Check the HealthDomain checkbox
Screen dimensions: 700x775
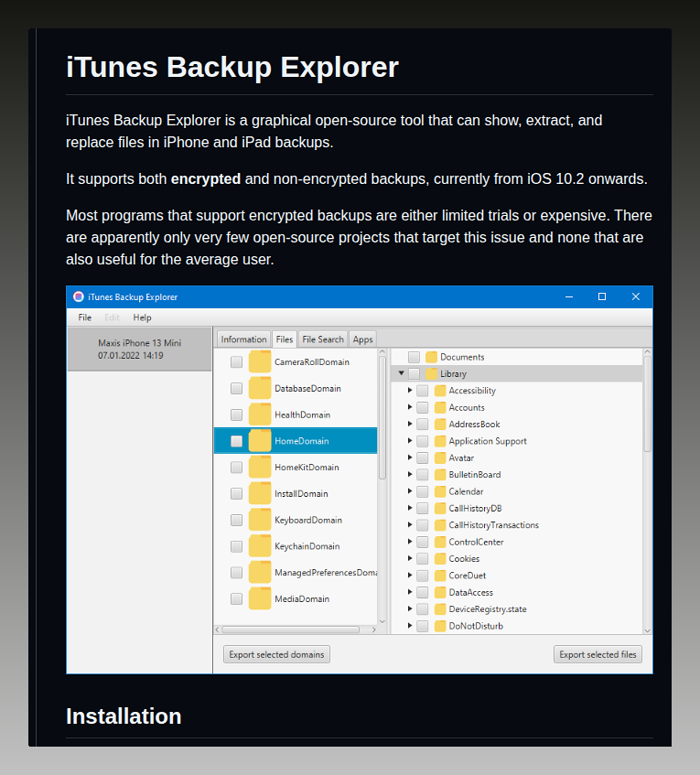pyautogui.click(x=236, y=414)
